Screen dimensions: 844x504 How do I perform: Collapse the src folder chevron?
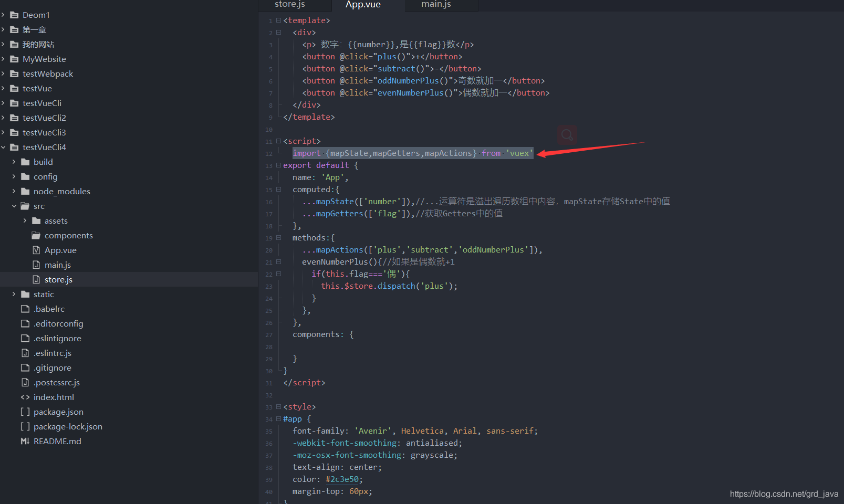click(x=14, y=206)
